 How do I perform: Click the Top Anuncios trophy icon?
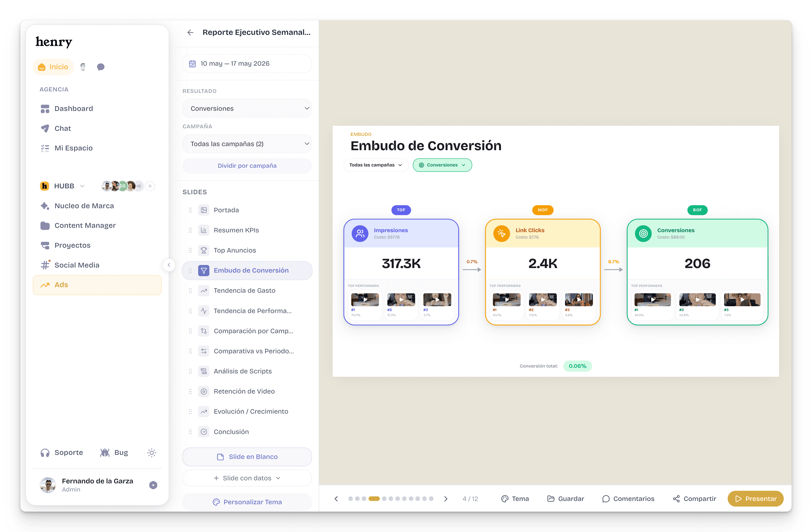[204, 250]
